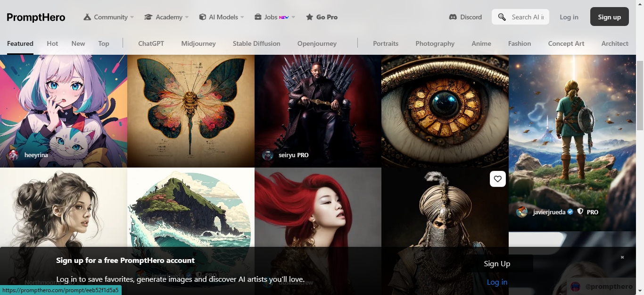
Task: Expand the AI Models dropdown arrow
Action: click(x=242, y=17)
